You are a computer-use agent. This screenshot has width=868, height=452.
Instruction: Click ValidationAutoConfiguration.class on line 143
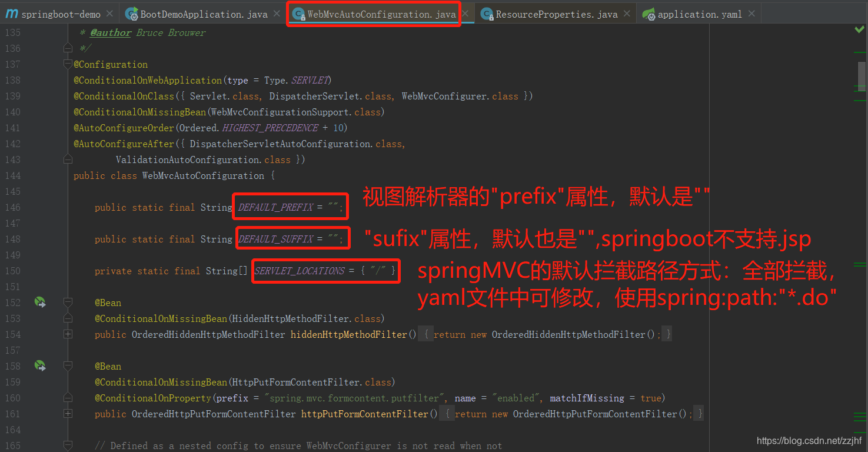pyautogui.click(x=203, y=159)
